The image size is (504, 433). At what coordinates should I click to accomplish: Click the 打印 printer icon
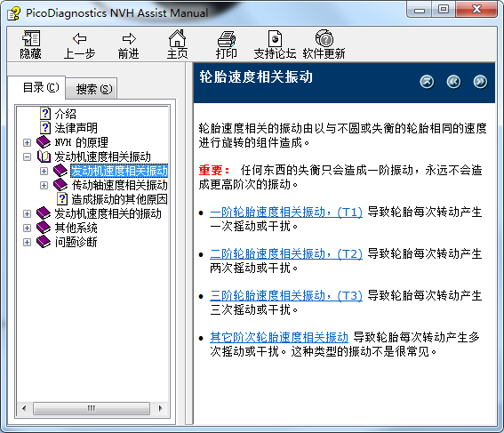click(227, 39)
